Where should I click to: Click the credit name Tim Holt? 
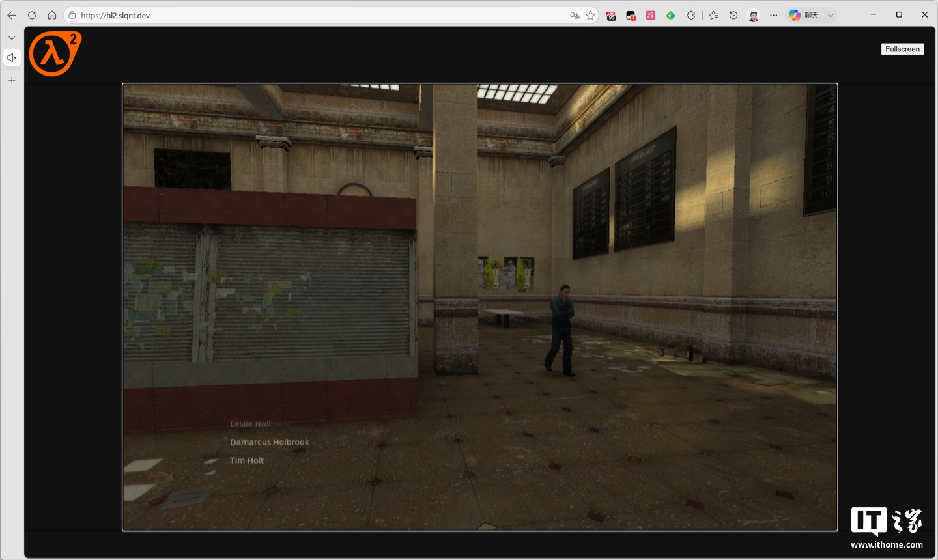click(247, 460)
